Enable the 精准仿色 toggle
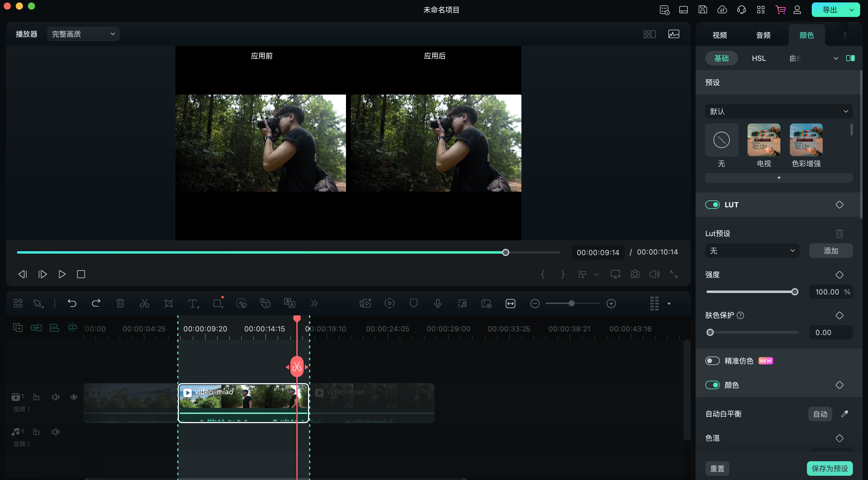868x480 pixels. 712,361
